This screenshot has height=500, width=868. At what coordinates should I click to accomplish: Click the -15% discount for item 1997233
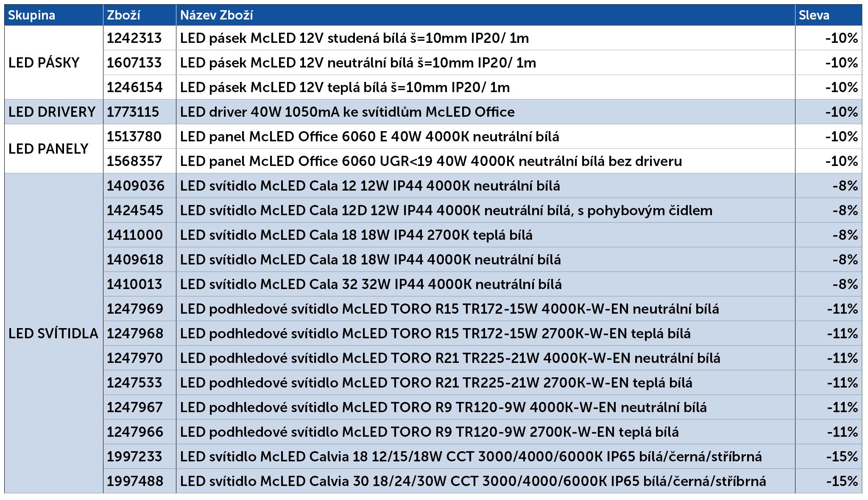(842, 457)
